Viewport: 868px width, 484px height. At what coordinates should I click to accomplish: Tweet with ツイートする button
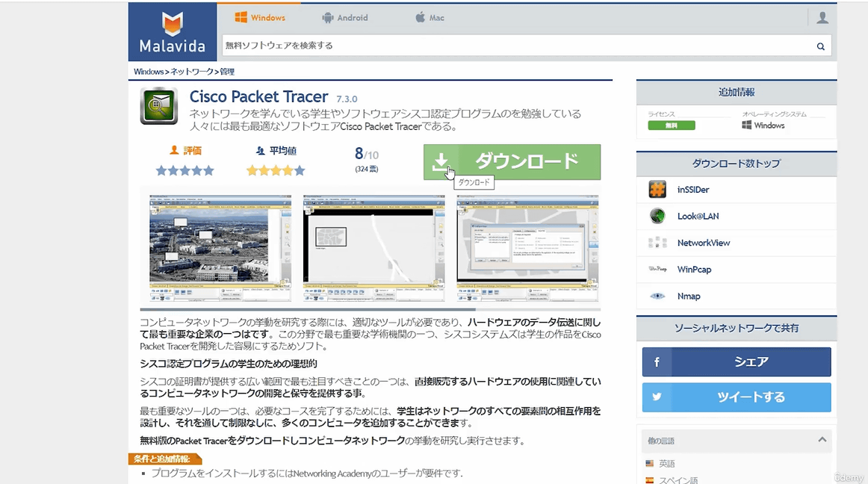point(737,397)
